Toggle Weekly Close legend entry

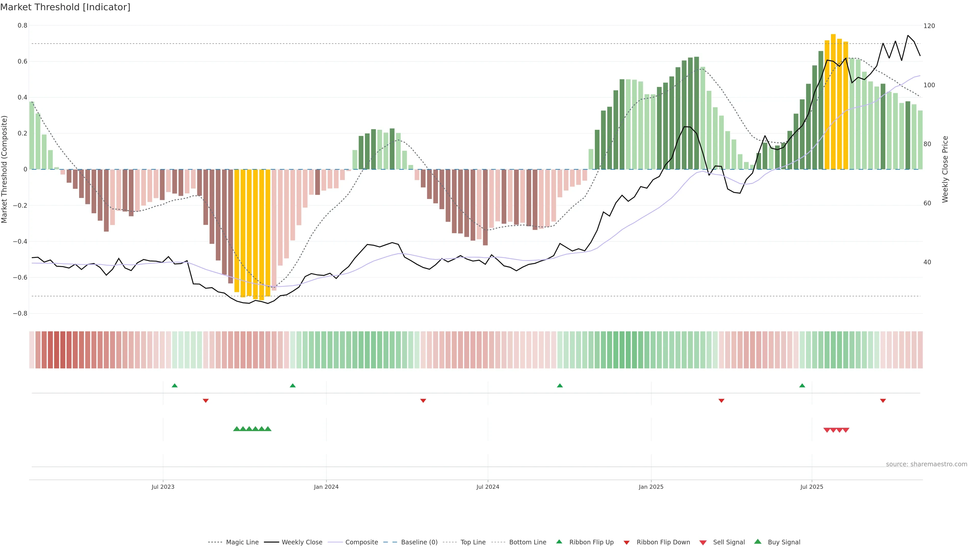(x=302, y=542)
